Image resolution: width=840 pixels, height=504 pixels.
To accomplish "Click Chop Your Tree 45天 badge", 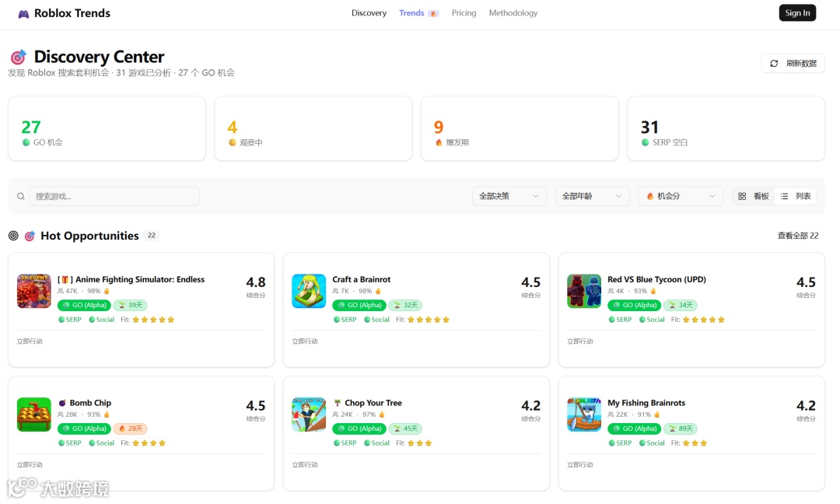I will coord(405,429).
